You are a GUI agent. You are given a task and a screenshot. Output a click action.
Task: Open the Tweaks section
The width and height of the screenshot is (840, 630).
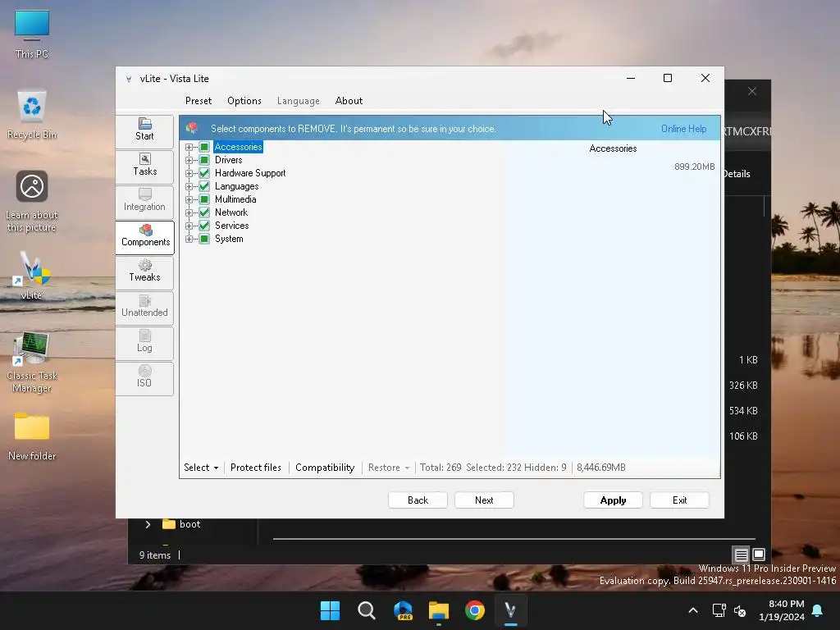click(x=144, y=272)
